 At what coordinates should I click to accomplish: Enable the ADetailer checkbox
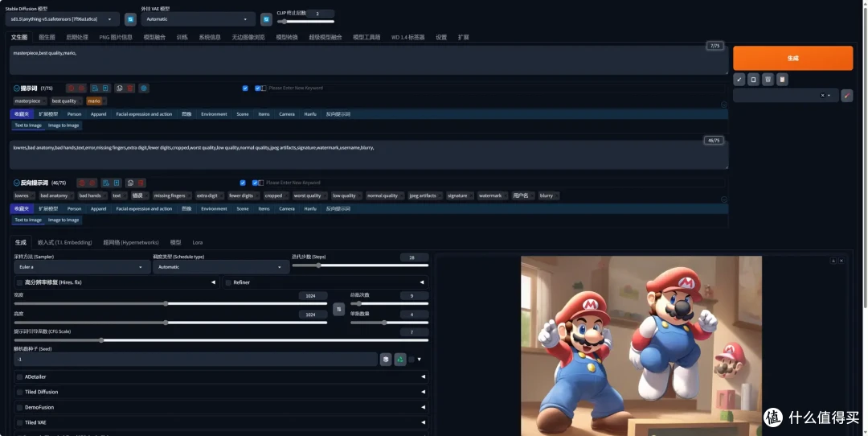pyautogui.click(x=19, y=376)
